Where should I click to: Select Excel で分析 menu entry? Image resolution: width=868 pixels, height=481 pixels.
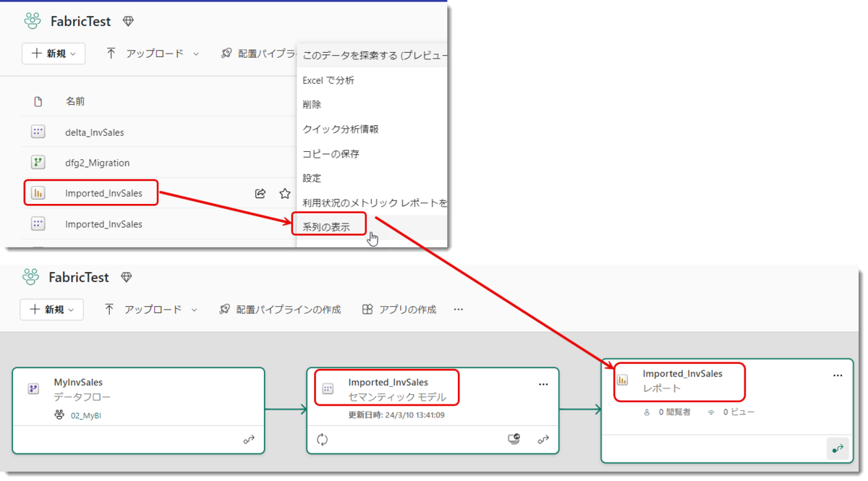(372, 80)
